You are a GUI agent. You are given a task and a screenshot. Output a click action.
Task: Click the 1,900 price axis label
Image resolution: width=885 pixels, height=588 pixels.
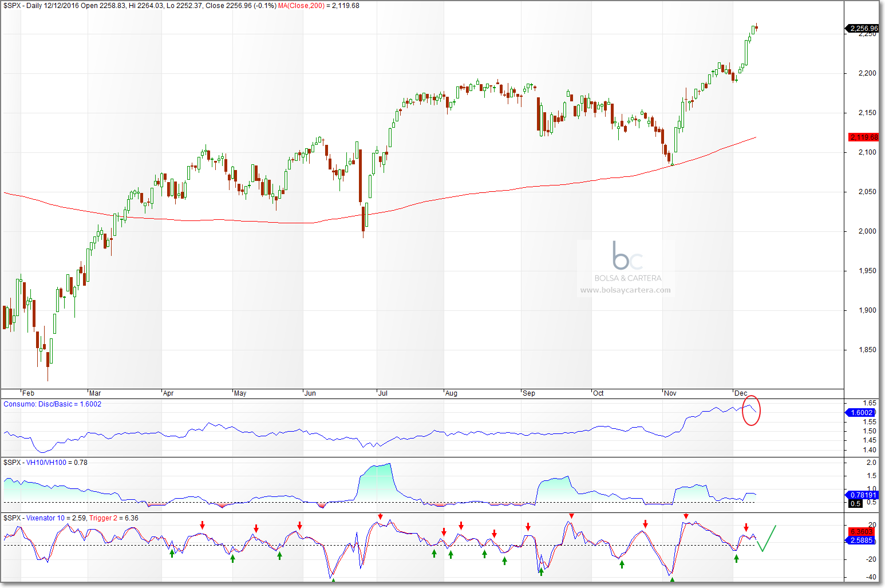tap(867, 310)
